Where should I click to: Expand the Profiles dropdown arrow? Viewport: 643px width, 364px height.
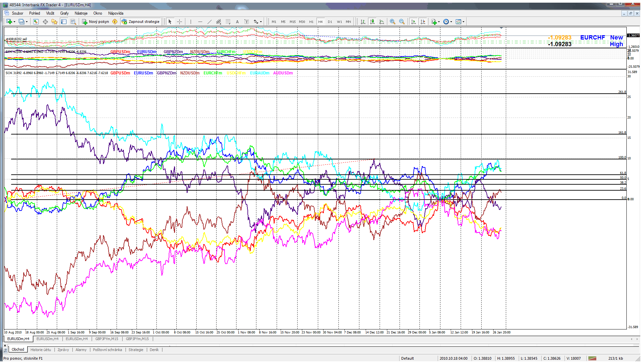tap(27, 22)
